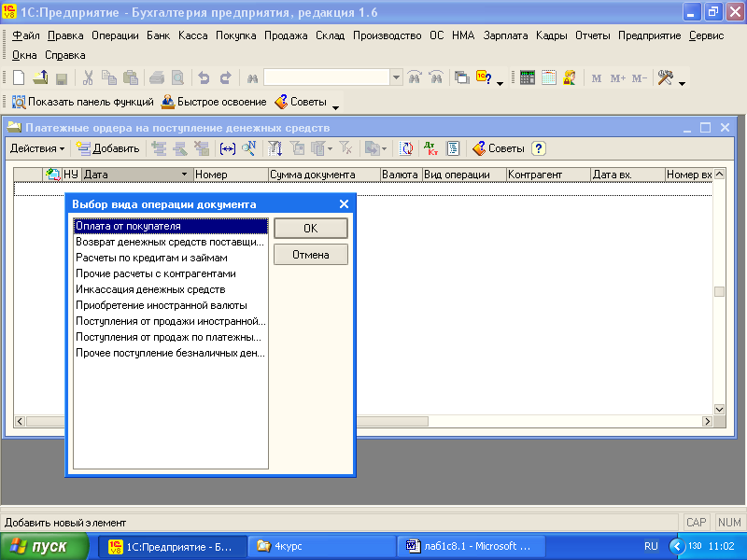Click the Open file icon
Viewport: 747px width, 560px height.
40,77
